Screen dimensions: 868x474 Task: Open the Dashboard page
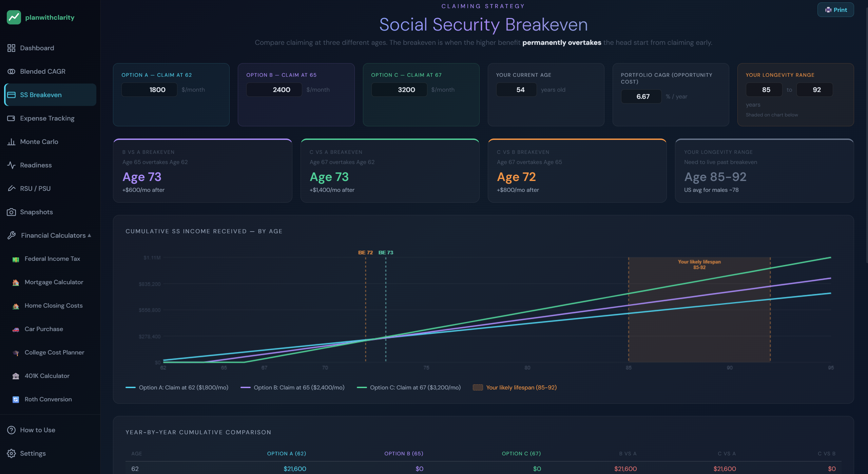point(50,48)
